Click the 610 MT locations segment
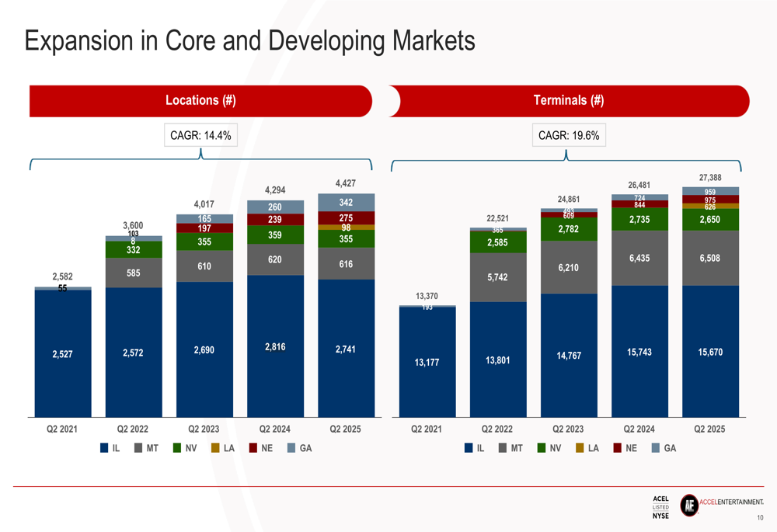The width and height of the screenshot is (777, 532). coord(204,266)
